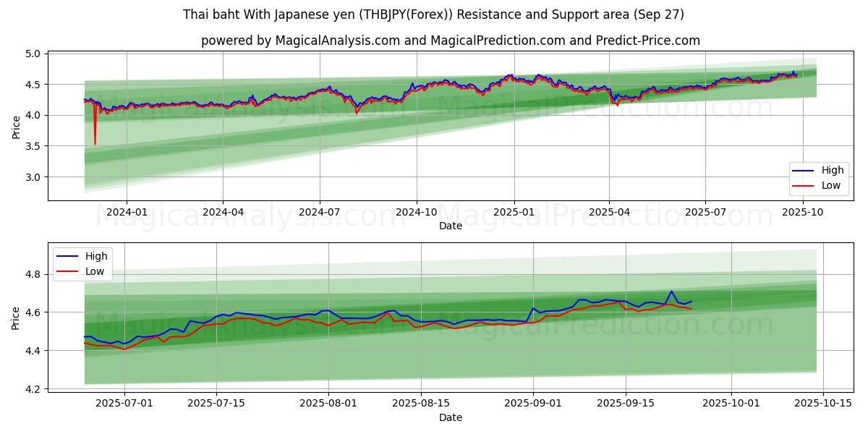The image size is (868, 434).
Task: Click the 5.0 price axis tick label
Action: [x=33, y=54]
